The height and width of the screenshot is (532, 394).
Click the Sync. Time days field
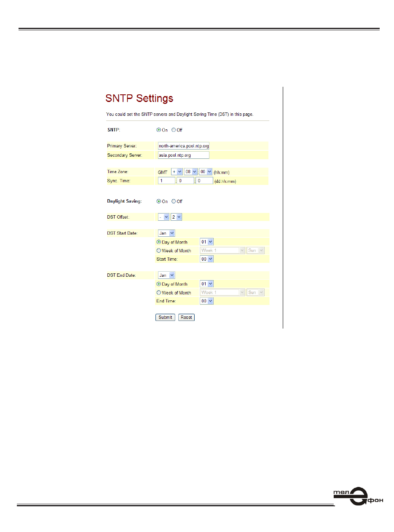pyautogui.click(x=166, y=180)
